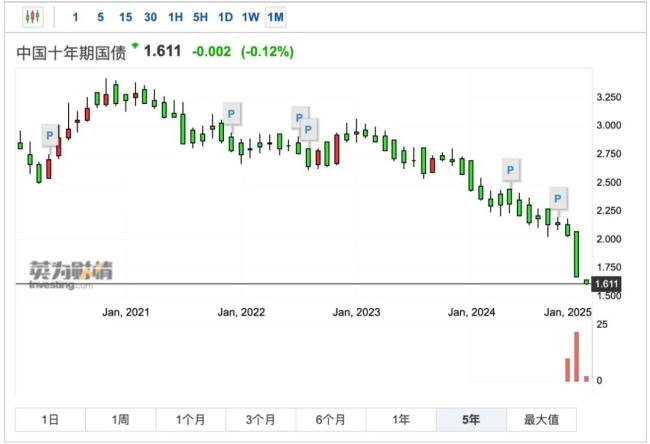Click the tallest red volume bar

click(576, 357)
